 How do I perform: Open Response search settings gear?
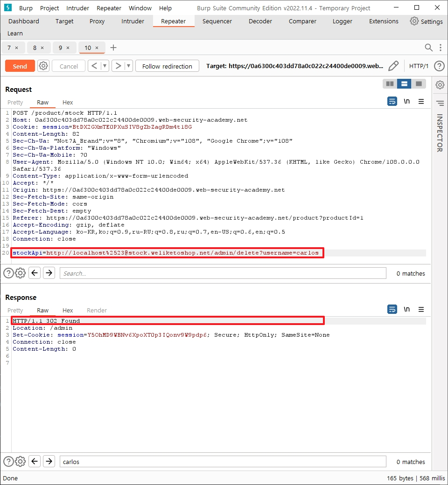click(21, 462)
